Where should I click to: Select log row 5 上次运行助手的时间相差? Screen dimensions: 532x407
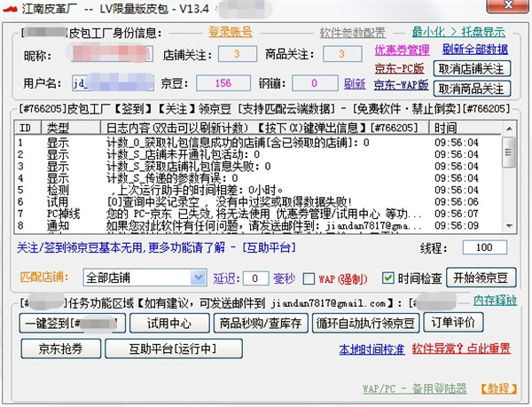point(258,190)
